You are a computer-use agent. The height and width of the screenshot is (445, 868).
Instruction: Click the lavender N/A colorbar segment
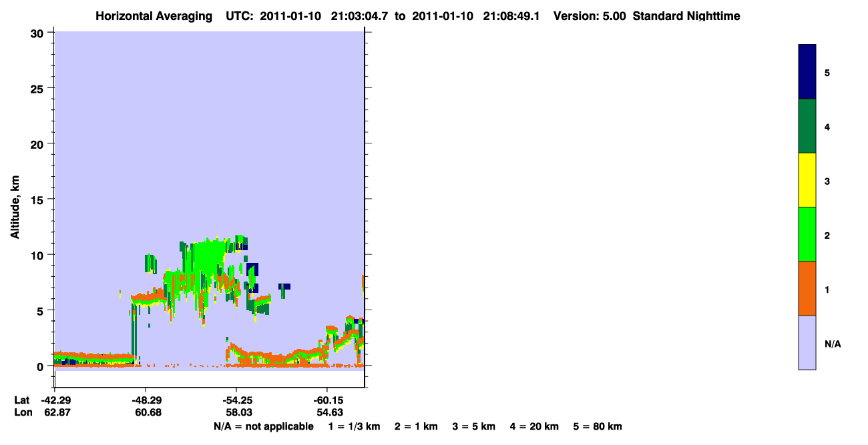(x=807, y=342)
